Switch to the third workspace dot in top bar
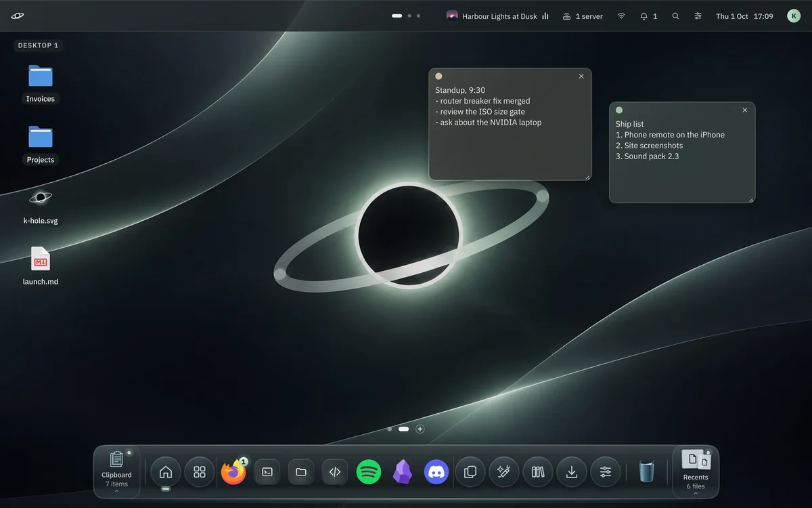812x508 pixels. [418, 16]
